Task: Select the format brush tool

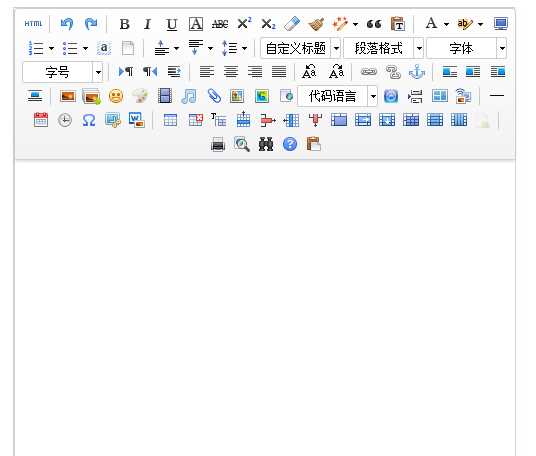Action: [x=316, y=24]
